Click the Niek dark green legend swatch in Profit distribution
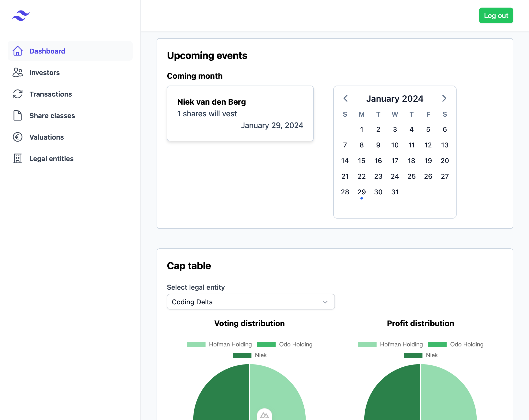This screenshot has height=420, width=529. [x=413, y=355]
